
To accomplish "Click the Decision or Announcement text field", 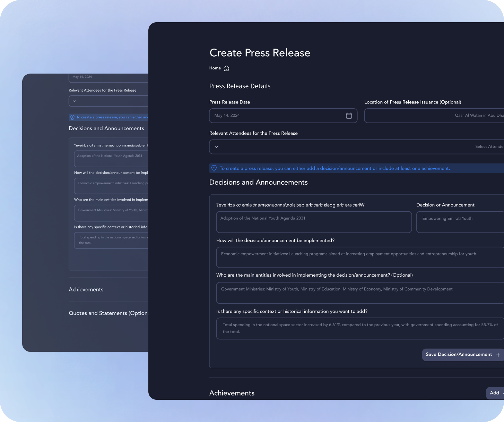I will tap(460, 222).
